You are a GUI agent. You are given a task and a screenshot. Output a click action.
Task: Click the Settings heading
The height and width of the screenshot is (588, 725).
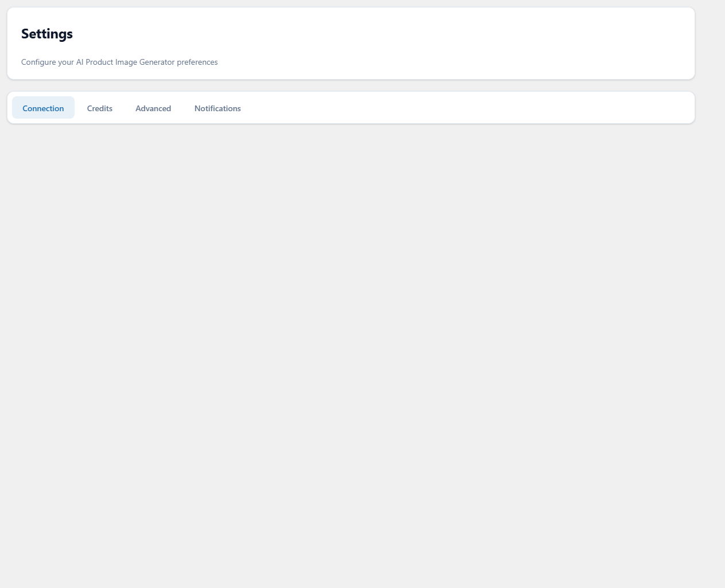47,34
